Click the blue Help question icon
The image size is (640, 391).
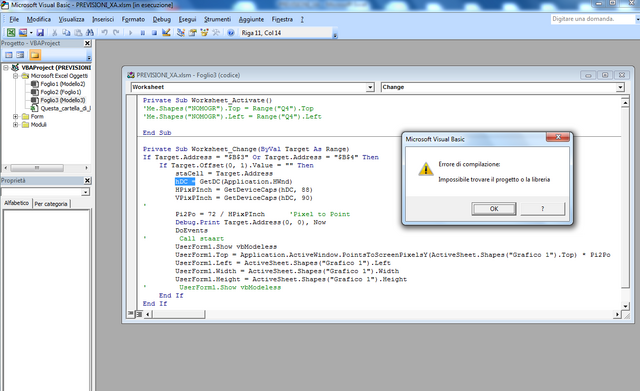coord(231,33)
